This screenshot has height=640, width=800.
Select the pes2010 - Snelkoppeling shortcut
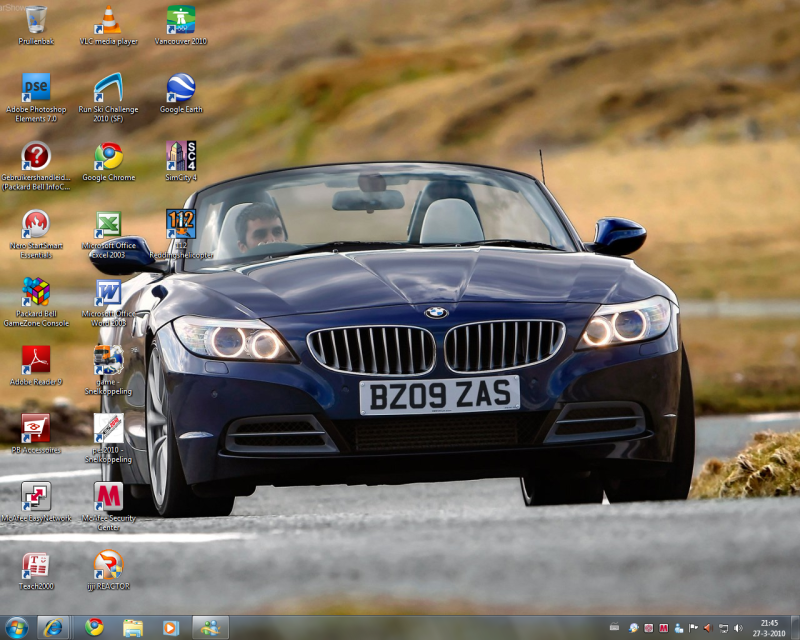pos(108,438)
